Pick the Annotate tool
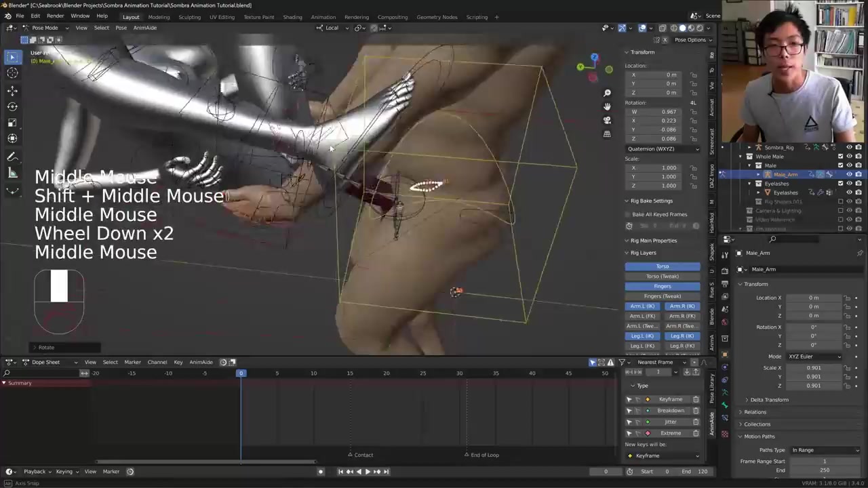This screenshot has height=488, width=868. (12, 157)
